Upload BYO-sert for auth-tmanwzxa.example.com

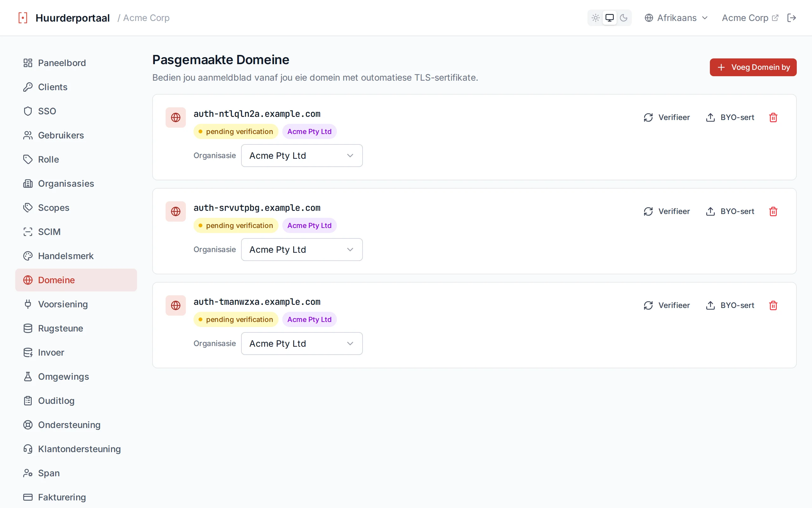tap(730, 305)
